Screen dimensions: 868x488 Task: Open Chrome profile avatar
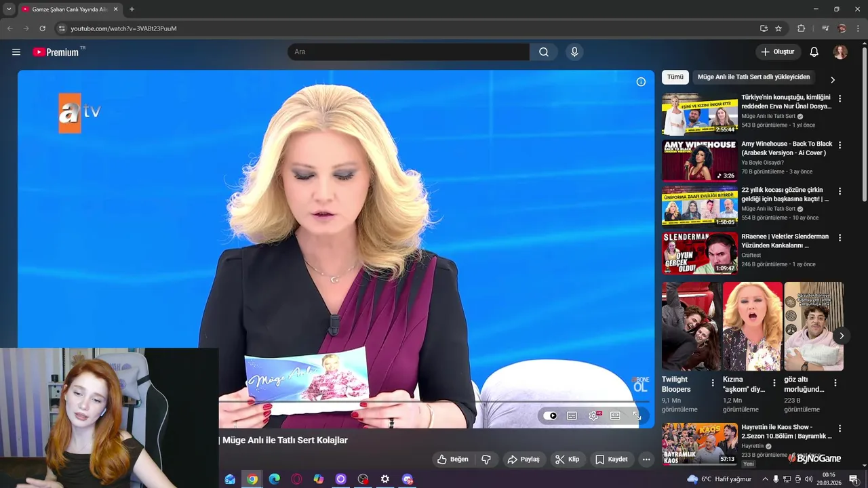[x=842, y=28]
